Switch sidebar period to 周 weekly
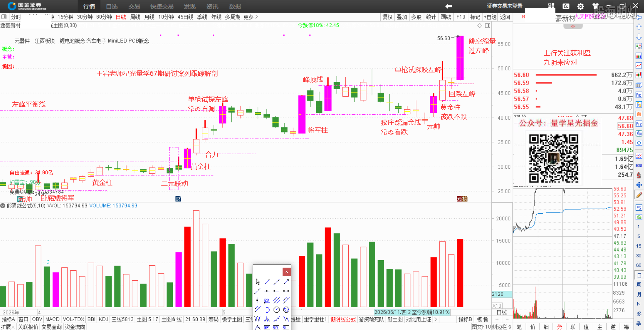 pos(639,285)
